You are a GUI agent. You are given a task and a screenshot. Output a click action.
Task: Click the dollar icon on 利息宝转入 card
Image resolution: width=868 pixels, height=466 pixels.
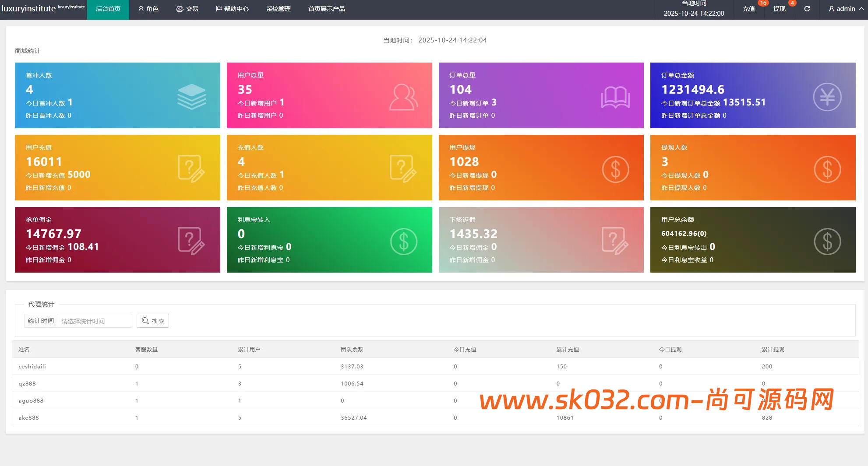(403, 242)
